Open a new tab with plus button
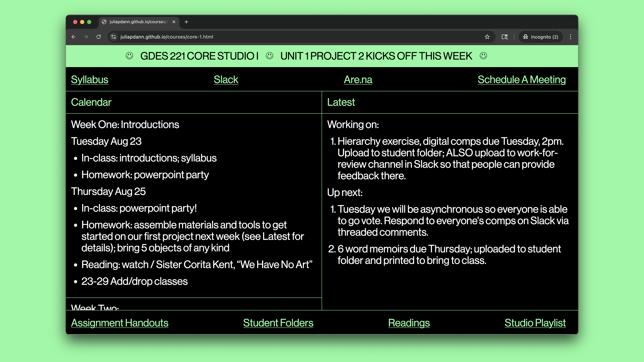This screenshot has width=644, height=362. tap(186, 22)
